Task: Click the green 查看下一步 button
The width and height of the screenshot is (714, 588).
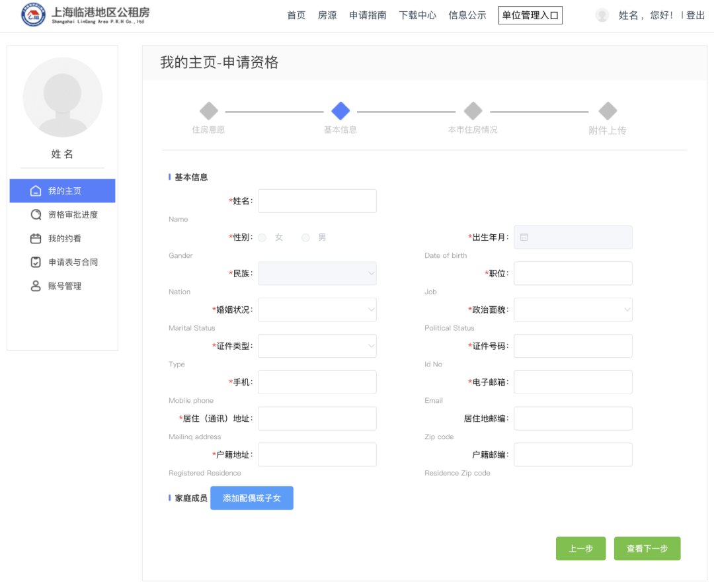Action: click(x=647, y=548)
